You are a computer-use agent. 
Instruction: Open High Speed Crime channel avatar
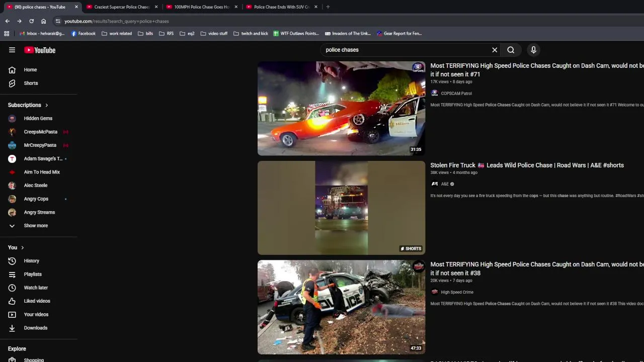[x=435, y=292]
